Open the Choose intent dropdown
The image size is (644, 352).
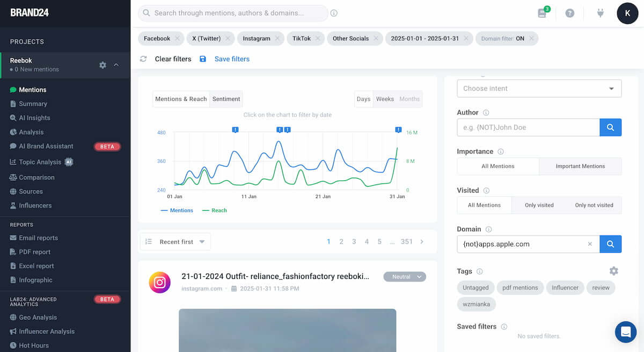539,88
